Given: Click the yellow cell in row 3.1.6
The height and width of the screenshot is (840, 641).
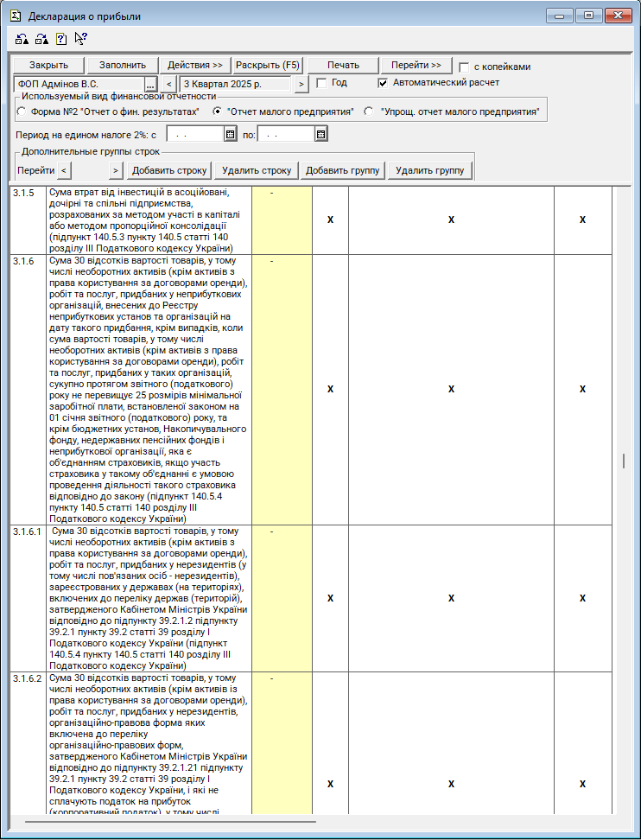Looking at the screenshot, I should click(x=282, y=389).
